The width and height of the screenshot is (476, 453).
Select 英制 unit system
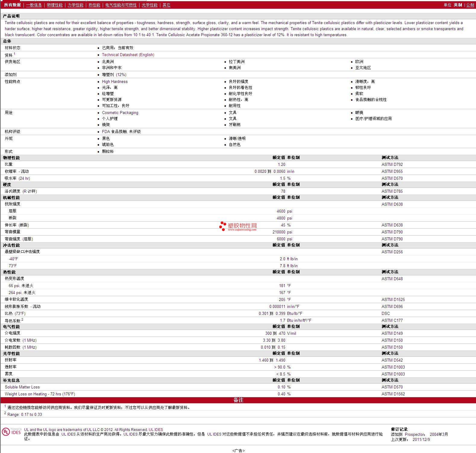[458, 5]
